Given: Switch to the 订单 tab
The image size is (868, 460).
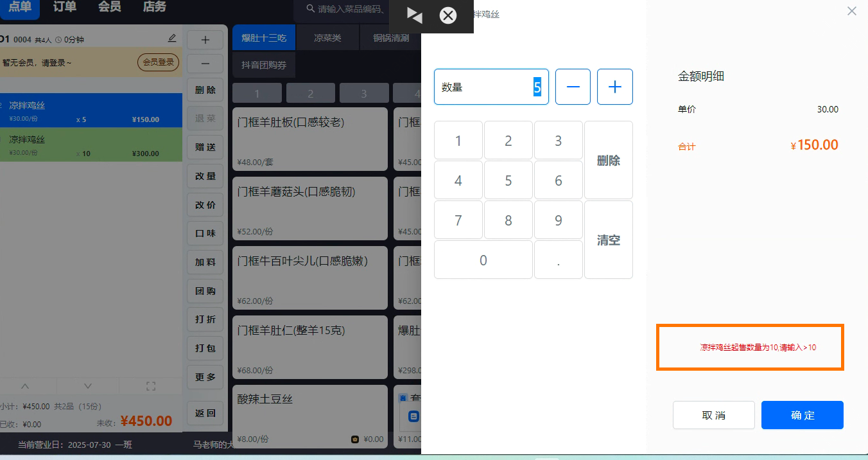Looking at the screenshot, I should pyautogui.click(x=65, y=7).
